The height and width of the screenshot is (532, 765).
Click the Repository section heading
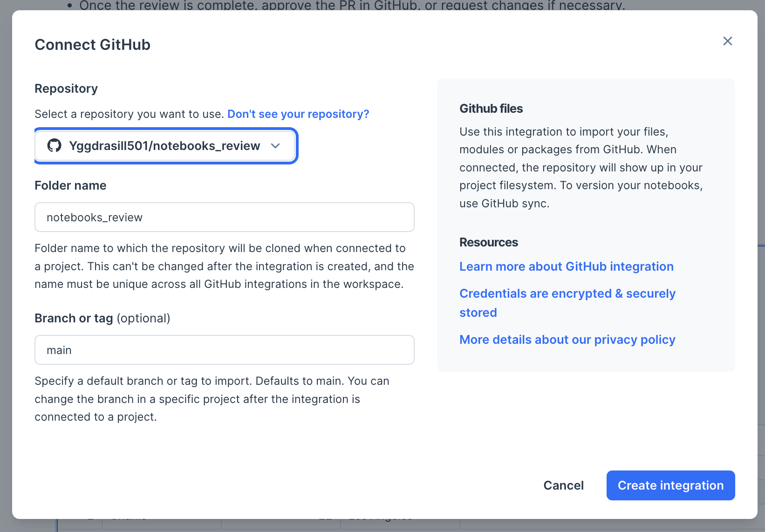(x=66, y=89)
